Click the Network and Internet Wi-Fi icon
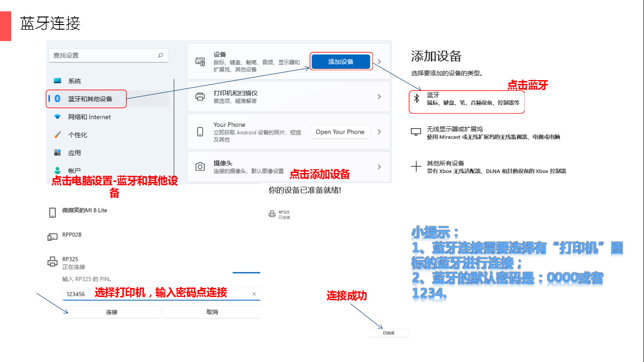This screenshot has height=362, width=644. click(x=58, y=117)
